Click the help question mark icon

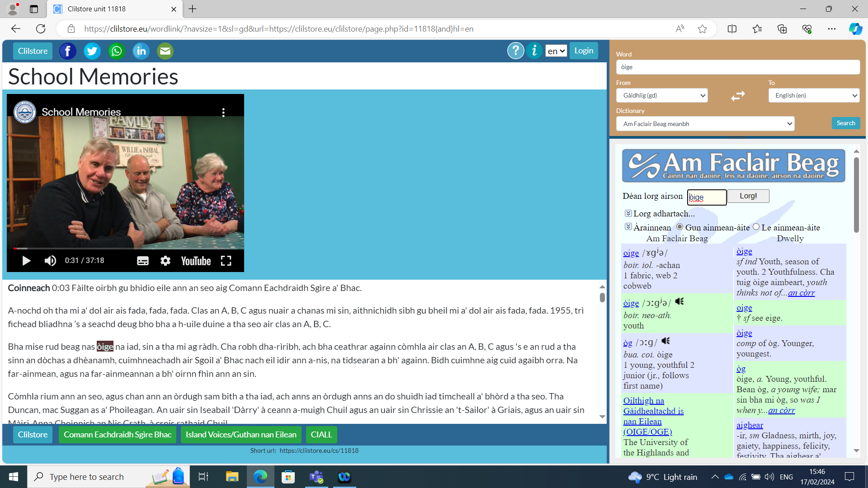click(514, 51)
